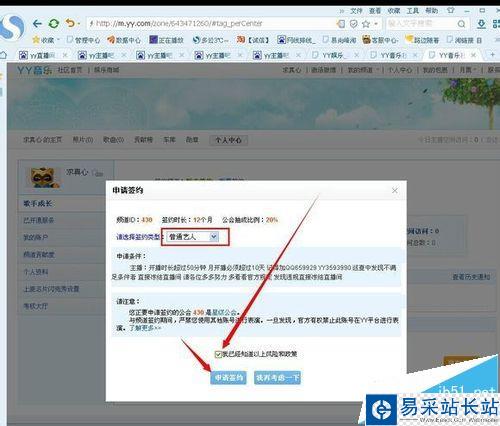Open the 帮助 menu
This screenshot has width=500, height=426.
click(x=431, y=11)
